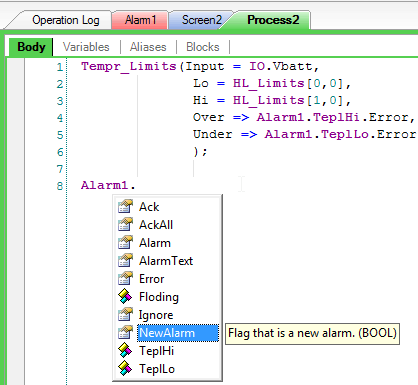Viewport: 418px width, 385px height.
Task: Click the property icon next to AlarmText
Action: [x=125, y=261]
